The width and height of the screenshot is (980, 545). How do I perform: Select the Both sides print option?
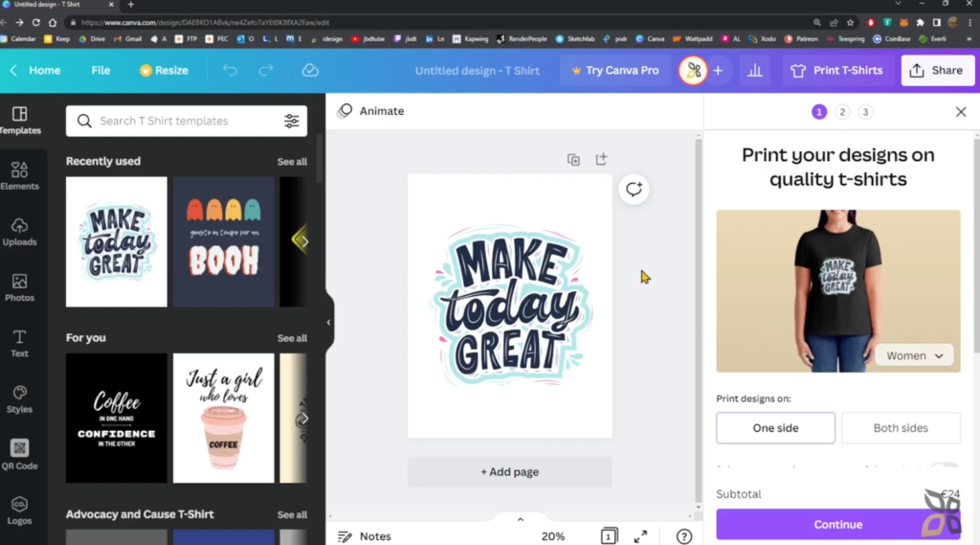click(901, 428)
